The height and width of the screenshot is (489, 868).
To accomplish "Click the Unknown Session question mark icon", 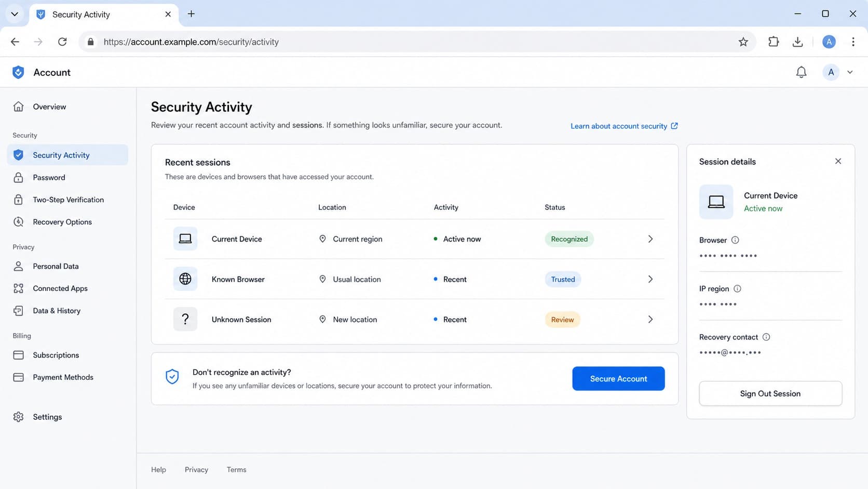I will pos(185,319).
